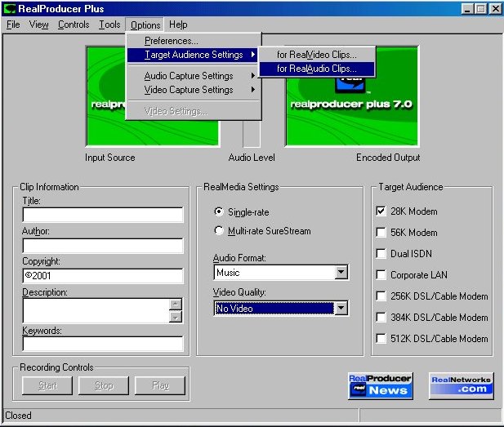Screen dimensions: 504x427
Task: Click Description scrollbar up arrow
Action: pyautogui.click(x=176, y=305)
